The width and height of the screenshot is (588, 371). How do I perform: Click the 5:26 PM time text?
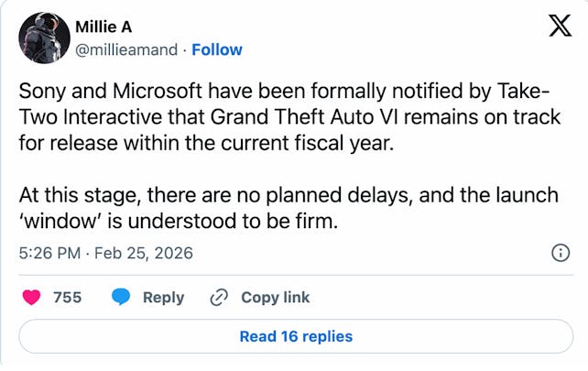coord(50,253)
